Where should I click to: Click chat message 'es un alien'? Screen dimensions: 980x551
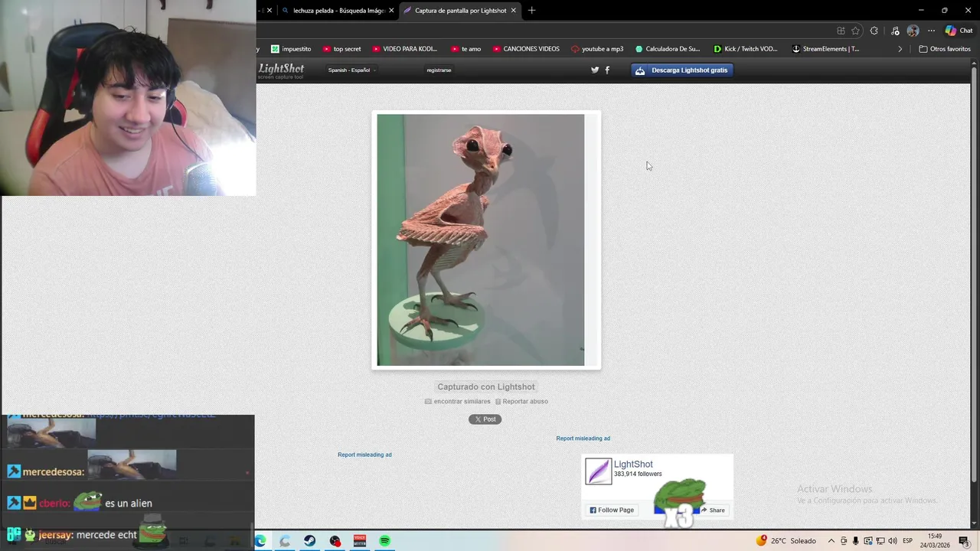click(129, 504)
